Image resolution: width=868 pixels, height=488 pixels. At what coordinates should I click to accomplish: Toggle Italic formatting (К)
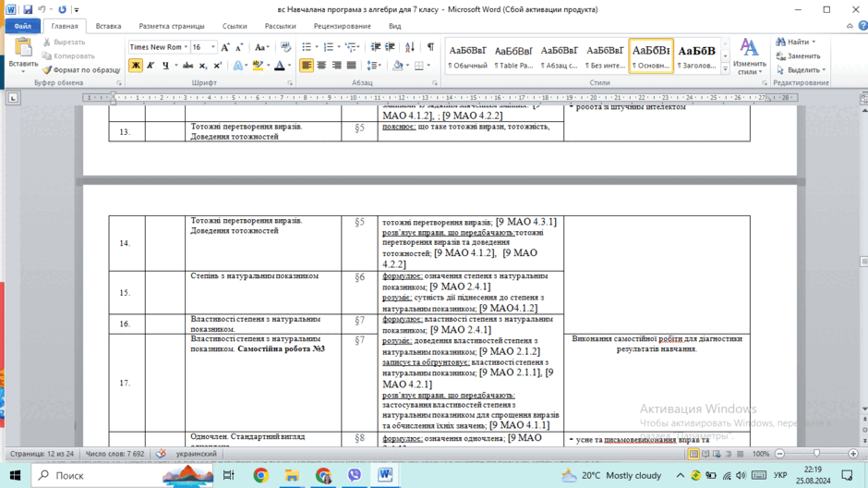[x=150, y=66]
